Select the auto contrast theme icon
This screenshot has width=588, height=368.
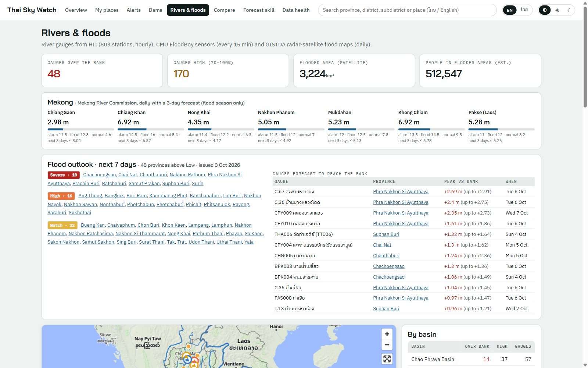point(545,10)
